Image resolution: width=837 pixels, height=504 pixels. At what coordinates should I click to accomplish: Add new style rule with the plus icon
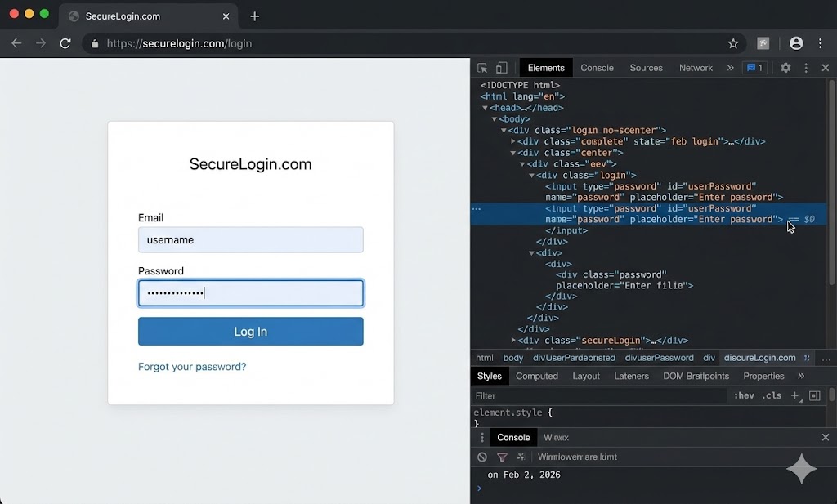pyautogui.click(x=794, y=395)
